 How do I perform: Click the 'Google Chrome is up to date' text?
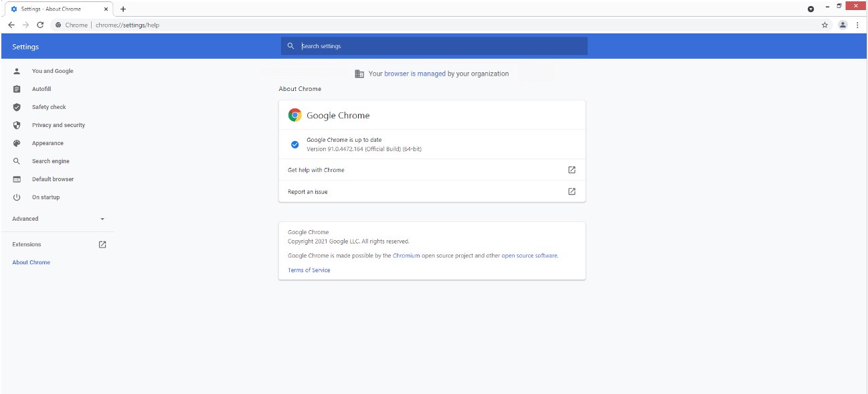point(344,140)
